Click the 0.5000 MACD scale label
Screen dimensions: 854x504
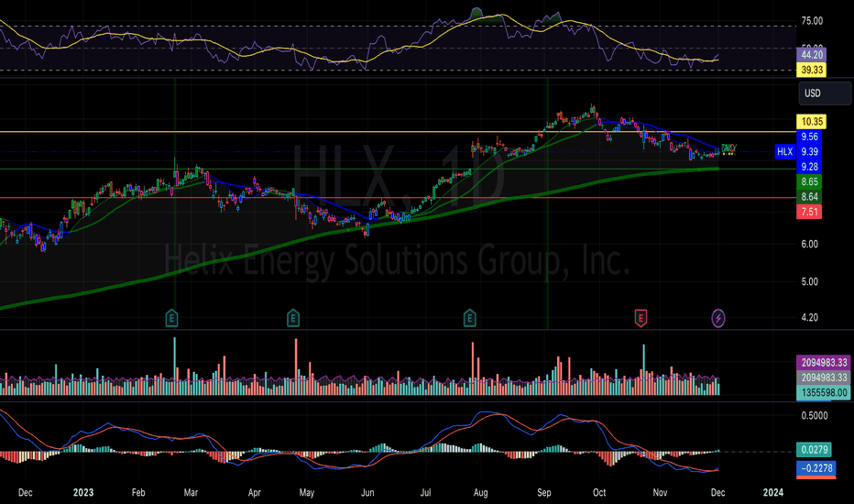click(815, 416)
